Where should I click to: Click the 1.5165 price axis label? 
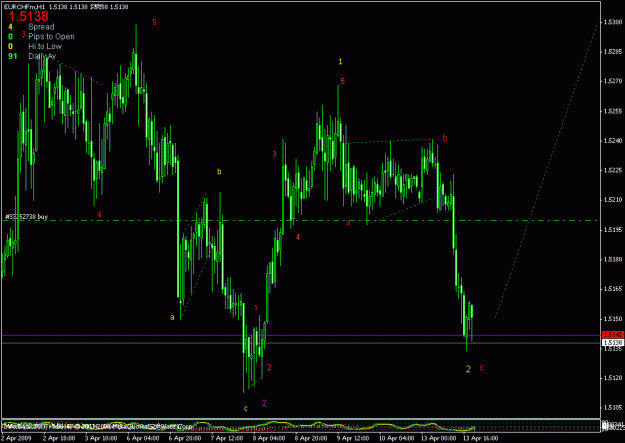click(x=613, y=289)
